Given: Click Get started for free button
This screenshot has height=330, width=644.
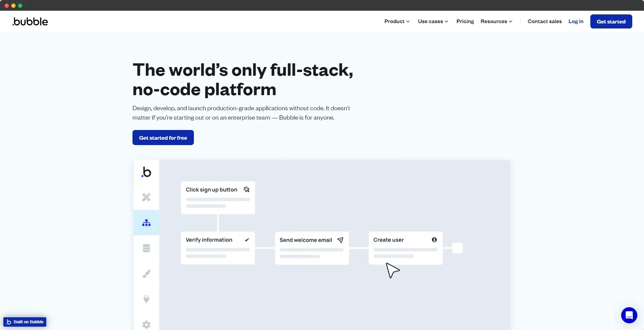Looking at the screenshot, I should [x=163, y=138].
